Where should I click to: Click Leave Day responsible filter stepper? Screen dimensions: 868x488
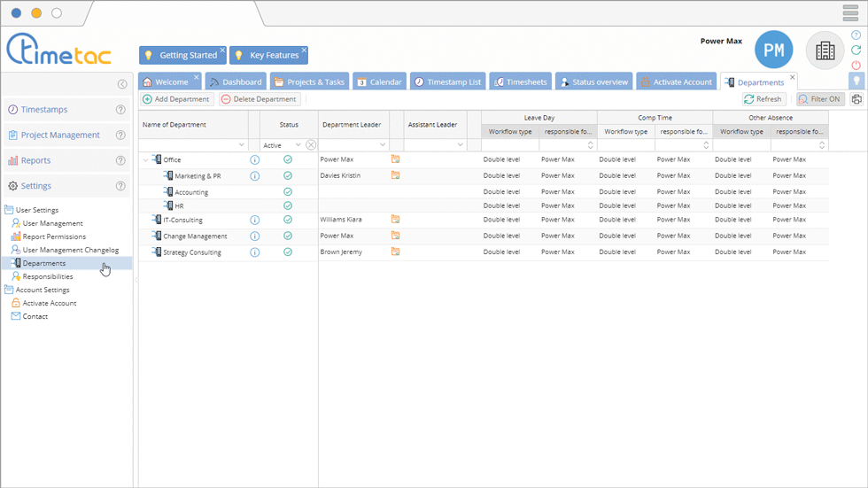[590, 145]
